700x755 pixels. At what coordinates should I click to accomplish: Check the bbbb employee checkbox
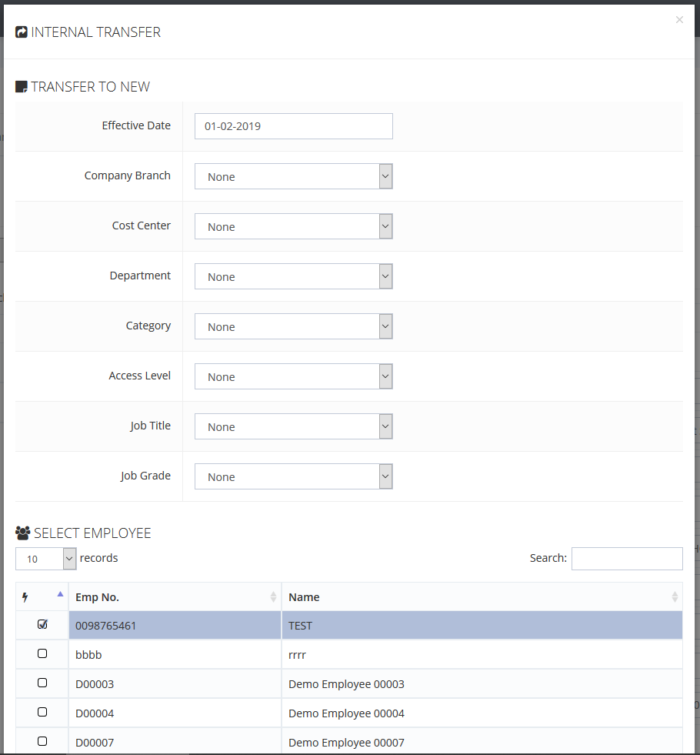point(42,654)
